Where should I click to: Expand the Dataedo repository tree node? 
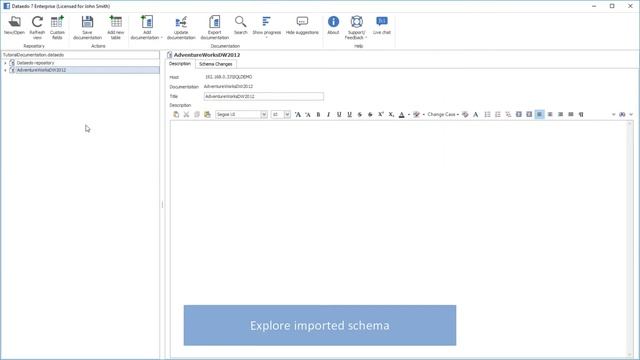click(x=5, y=63)
